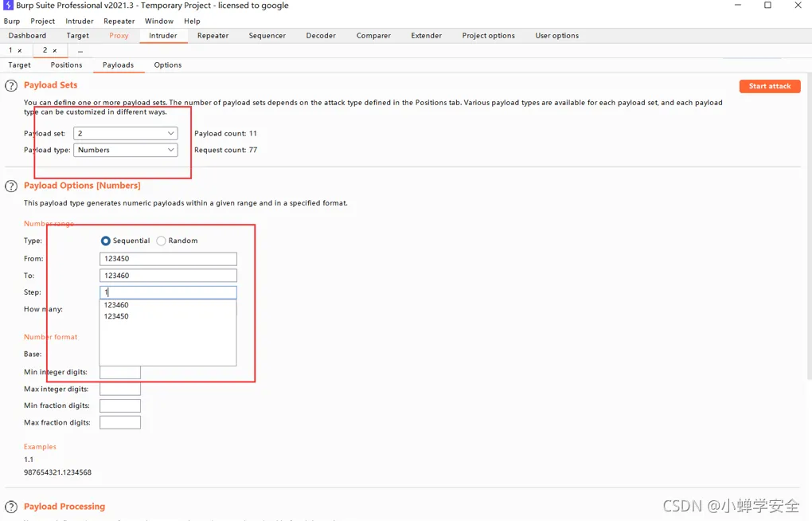Click the Max integer digits field
This screenshot has width=812, height=521.
[x=120, y=389]
